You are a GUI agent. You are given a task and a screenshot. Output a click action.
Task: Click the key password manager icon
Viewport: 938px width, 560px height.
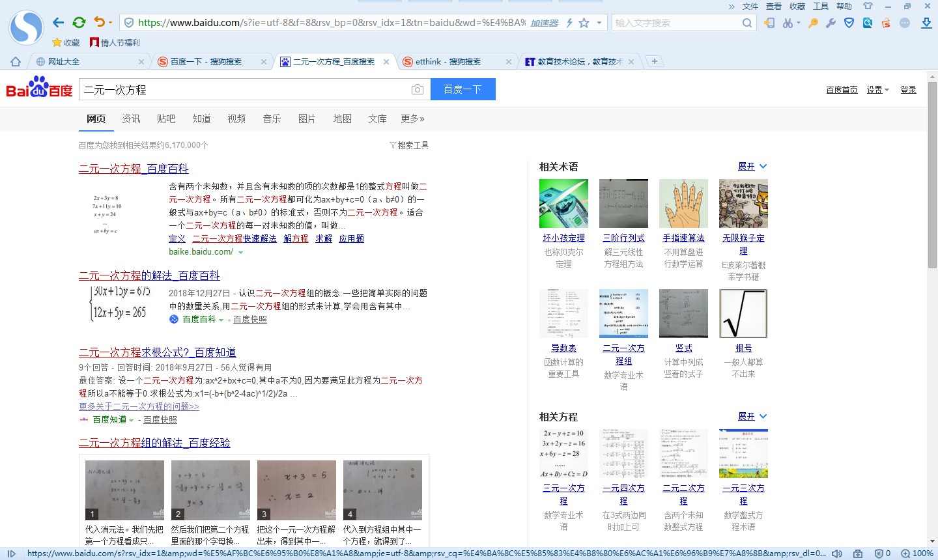813,23
